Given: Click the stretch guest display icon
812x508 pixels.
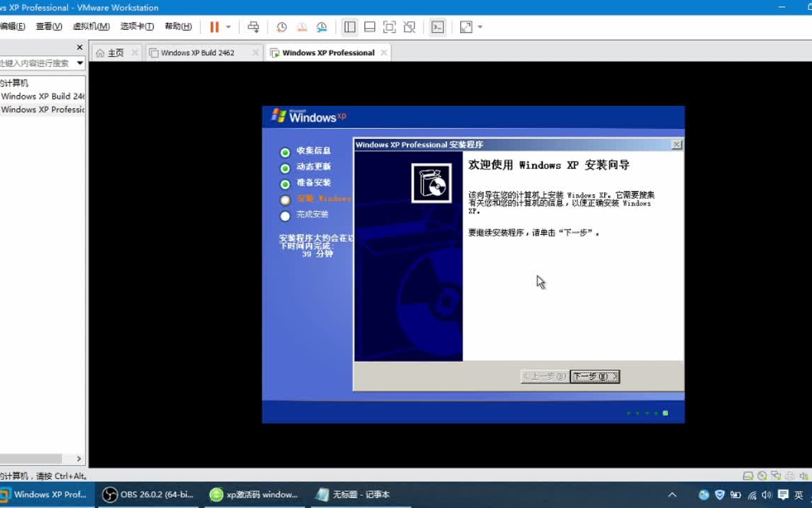Looking at the screenshot, I should tap(466, 27).
